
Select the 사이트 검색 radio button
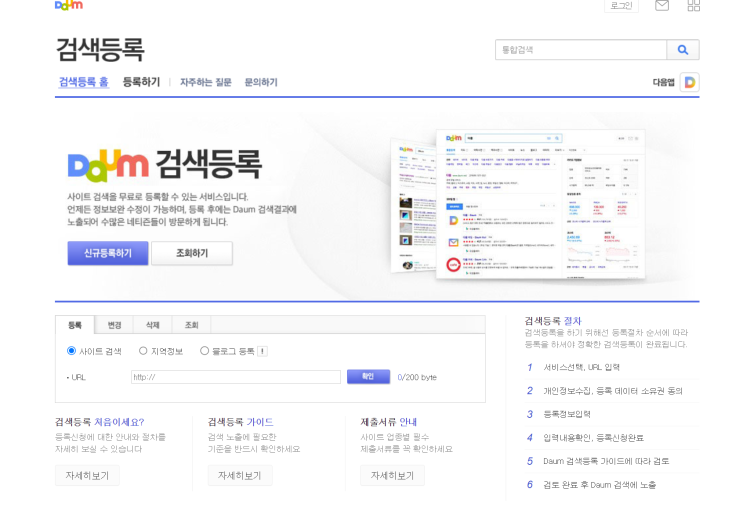click(x=72, y=351)
